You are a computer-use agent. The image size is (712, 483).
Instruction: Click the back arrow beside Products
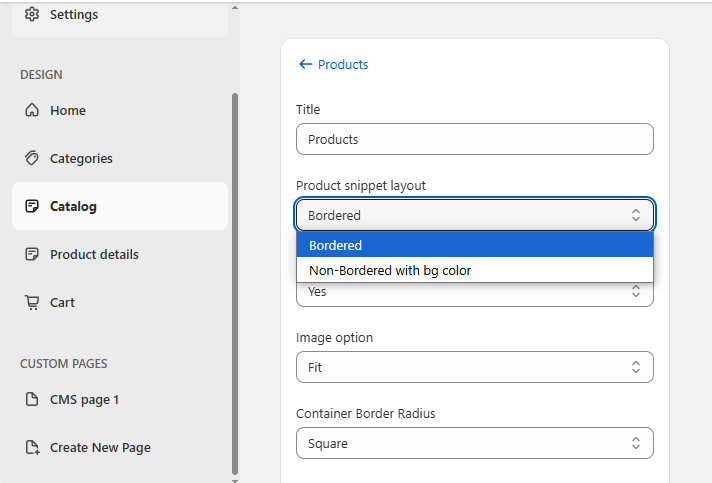pyautogui.click(x=306, y=64)
